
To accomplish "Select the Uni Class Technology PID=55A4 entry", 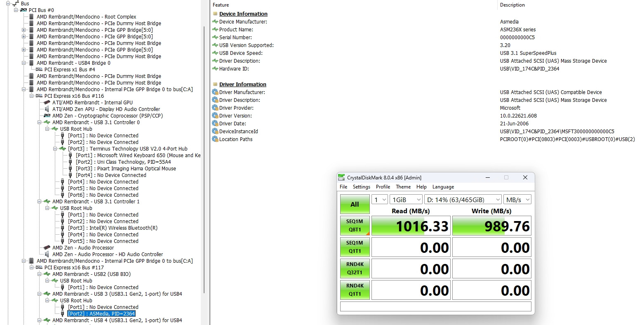I will click(123, 162).
